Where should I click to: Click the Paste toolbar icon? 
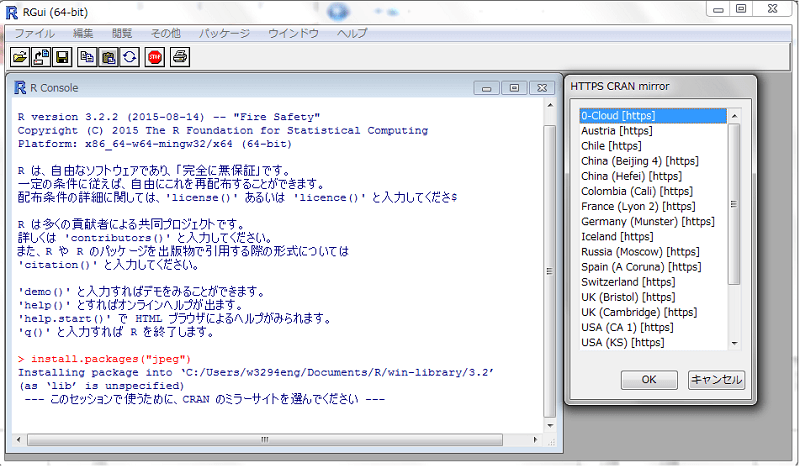108,57
